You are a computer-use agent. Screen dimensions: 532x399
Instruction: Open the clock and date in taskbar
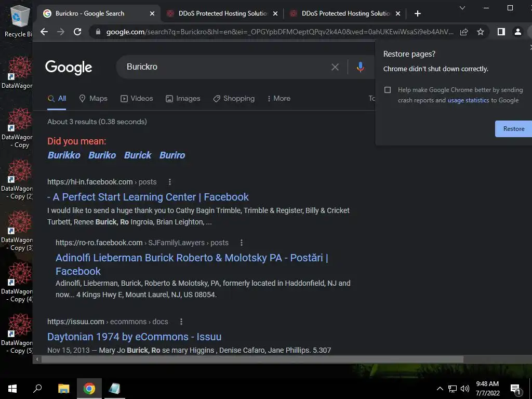(487, 389)
